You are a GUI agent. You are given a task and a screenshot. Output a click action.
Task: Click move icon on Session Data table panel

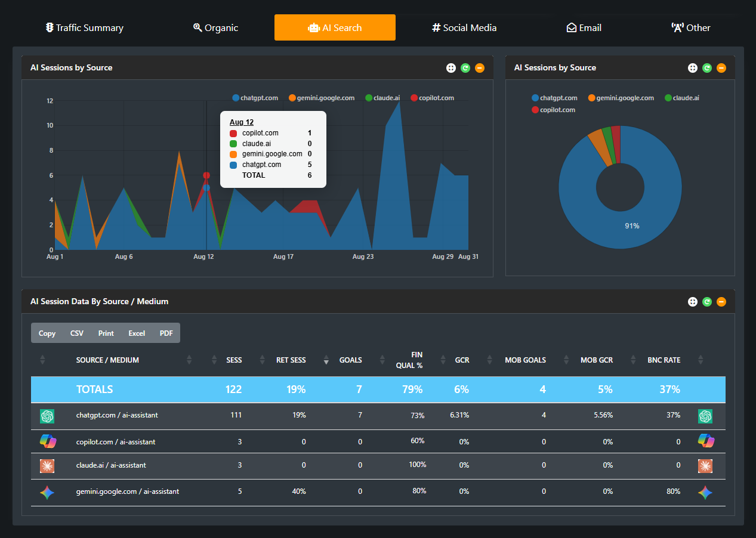693,302
